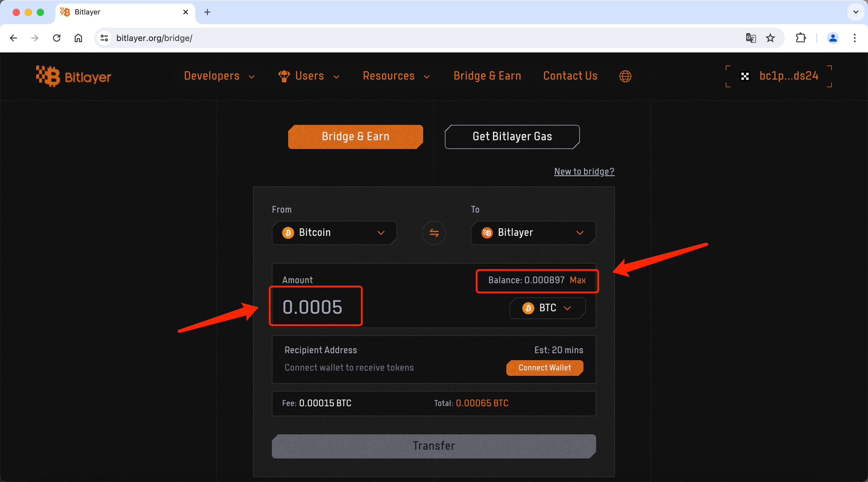868x482 pixels.
Task: Swap the bridge direction with the arrows icon
Action: (434, 233)
